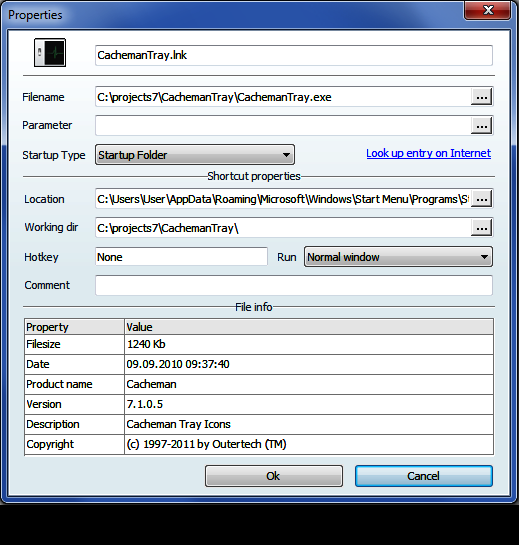Click the Copyright property cell
The height and width of the screenshot is (545, 519).
click(x=74, y=445)
